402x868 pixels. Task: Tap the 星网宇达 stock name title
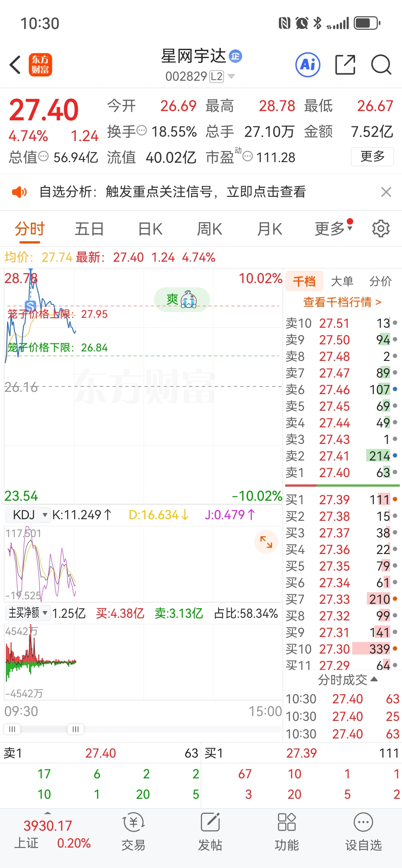pos(193,56)
